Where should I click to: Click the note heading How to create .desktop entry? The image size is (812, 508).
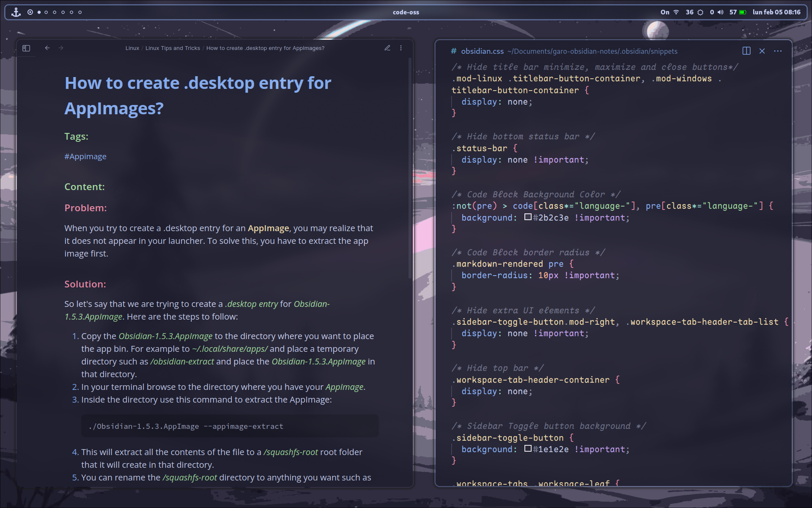(198, 96)
